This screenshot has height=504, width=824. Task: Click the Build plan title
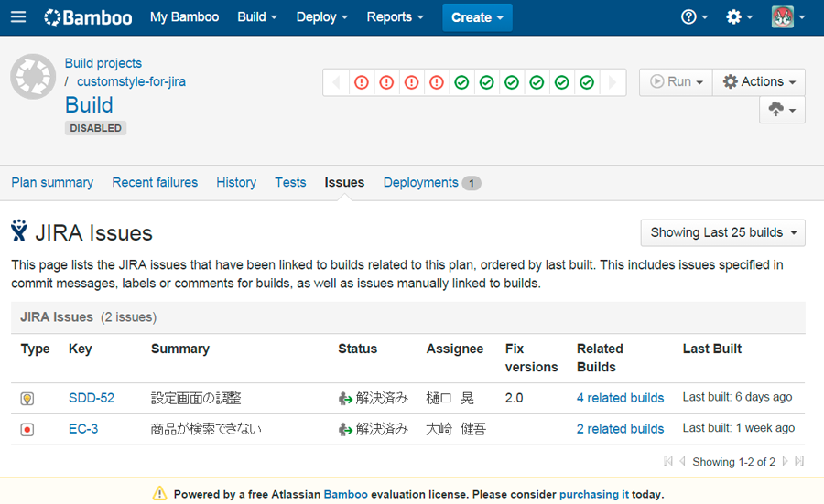click(90, 105)
